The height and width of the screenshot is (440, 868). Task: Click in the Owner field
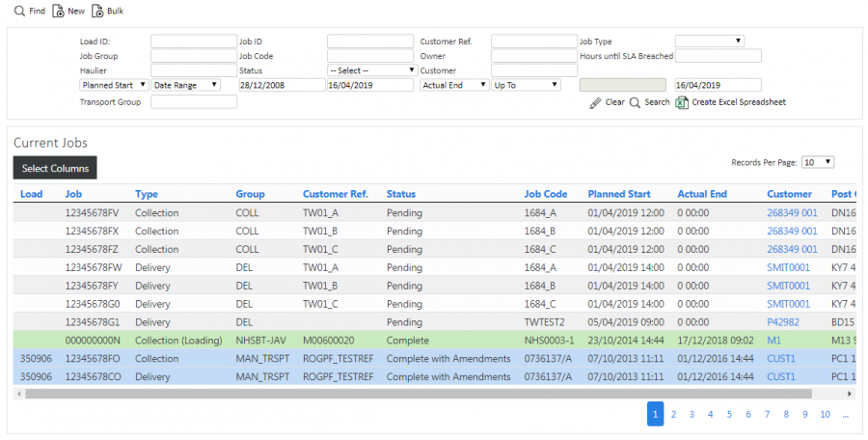[x=534, y=56]
